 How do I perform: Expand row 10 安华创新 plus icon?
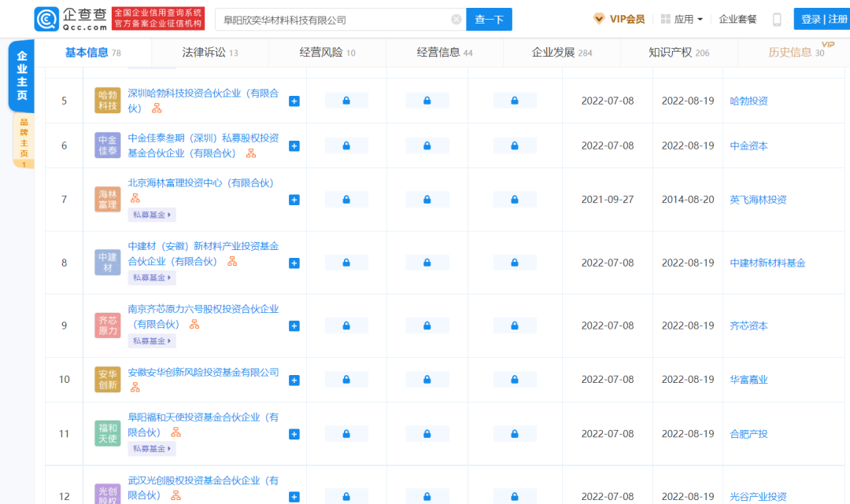click(294, 381)
